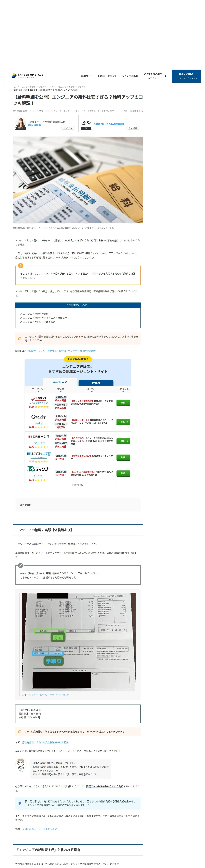Image resolution: width=205 pixels, height=868 pixels.
Task: Click the Geekly logo image
Action: pyautogui.click(x=39, y=417)
